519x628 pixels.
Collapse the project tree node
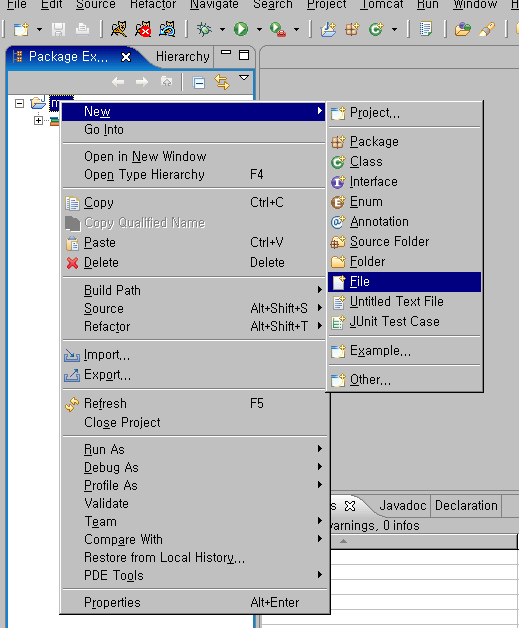[19, 104]
